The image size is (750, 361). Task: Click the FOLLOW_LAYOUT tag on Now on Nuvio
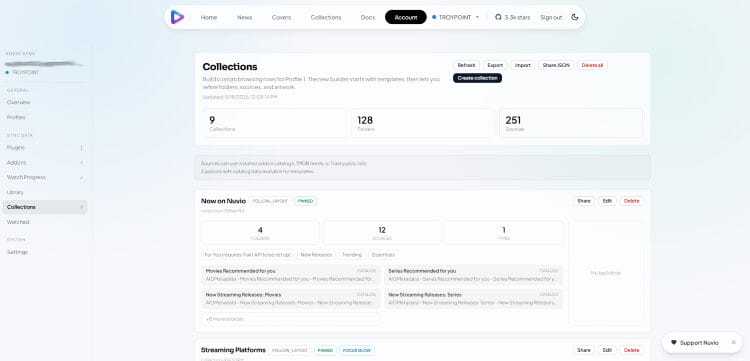(x=270, y=201)
